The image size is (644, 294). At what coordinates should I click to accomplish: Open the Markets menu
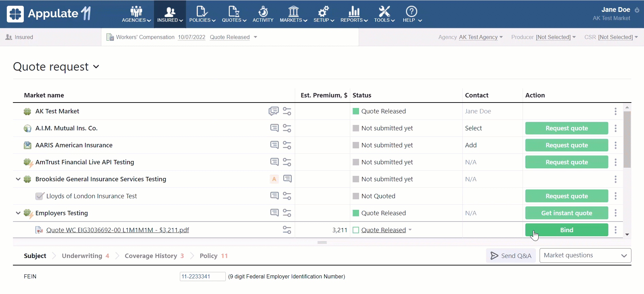pyautogui.click(x=293, y=14)
